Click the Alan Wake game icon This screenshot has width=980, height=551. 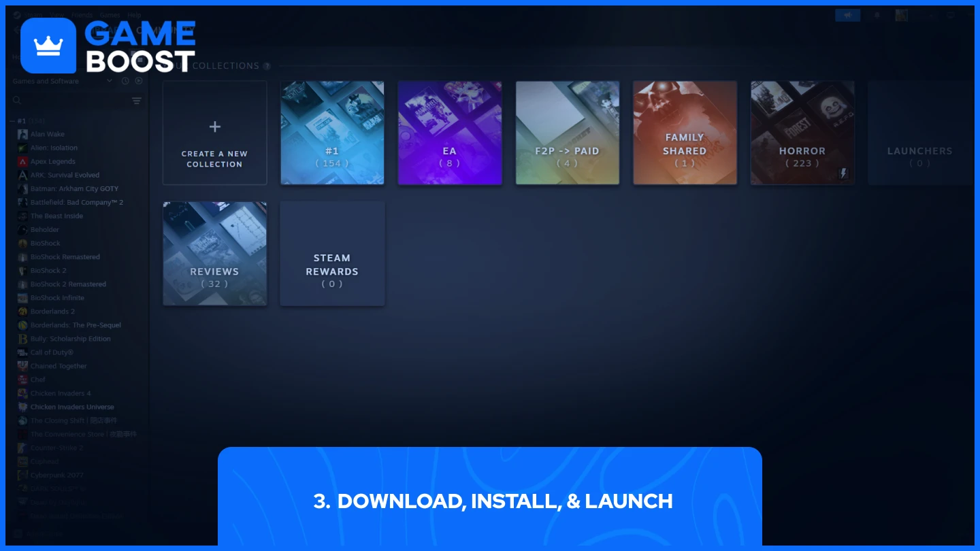[22, 134]
